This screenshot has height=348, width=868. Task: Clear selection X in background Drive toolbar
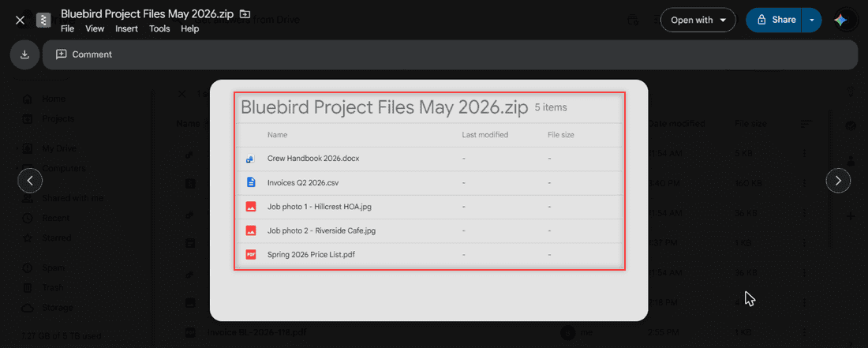181,93
